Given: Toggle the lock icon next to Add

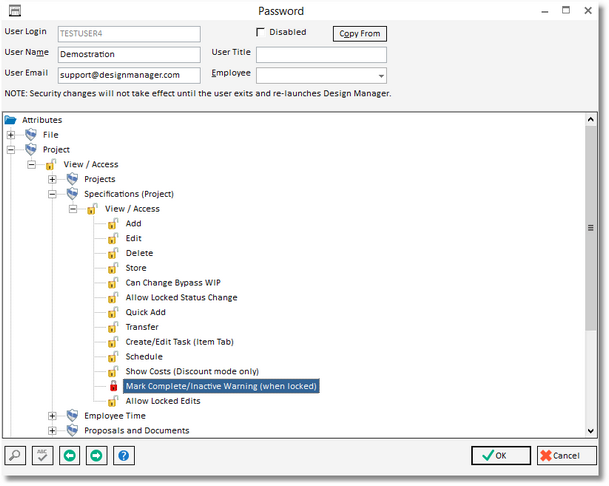Looking at the screenshot, I should (x=113, y=223).
